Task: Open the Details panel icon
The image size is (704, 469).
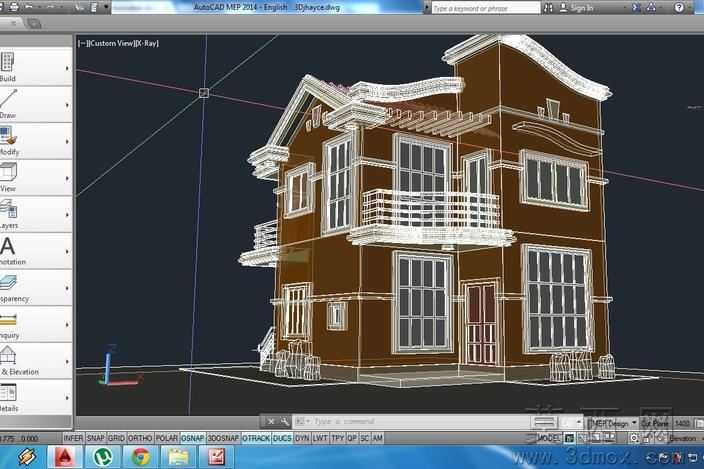Action: (8, 393)
